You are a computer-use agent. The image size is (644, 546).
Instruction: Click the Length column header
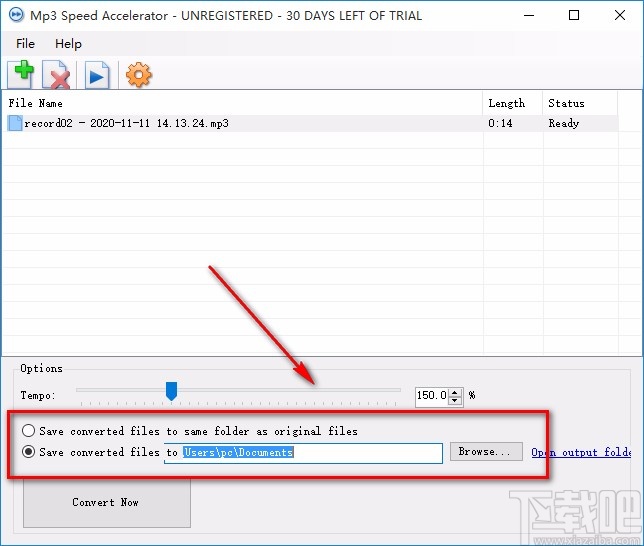click(x=513, y=103)
